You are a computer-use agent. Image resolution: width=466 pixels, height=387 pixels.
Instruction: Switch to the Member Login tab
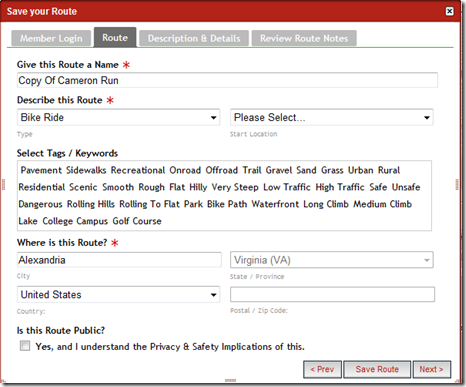coord(51,38)
